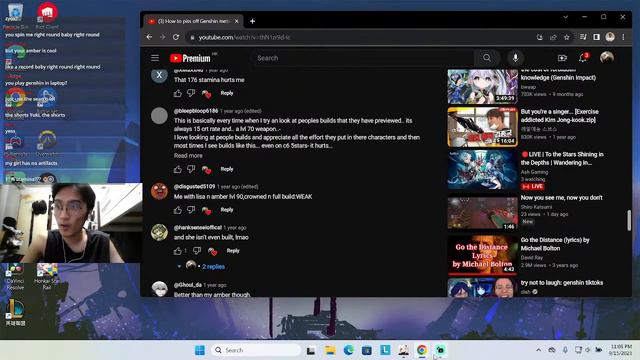The width and height of the screenshot is (640, 360).
Task: Activate voice search microphone
Action: click(x=516, y=58)
